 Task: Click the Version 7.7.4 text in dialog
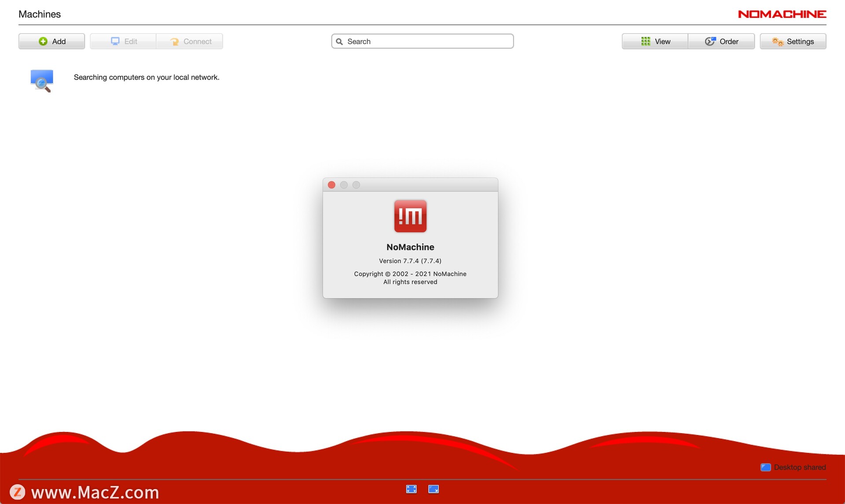point(410,261)
